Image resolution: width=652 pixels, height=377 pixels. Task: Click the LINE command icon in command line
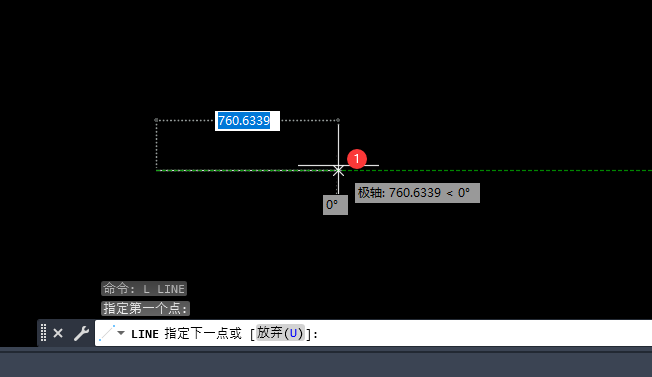click(107, 333)
